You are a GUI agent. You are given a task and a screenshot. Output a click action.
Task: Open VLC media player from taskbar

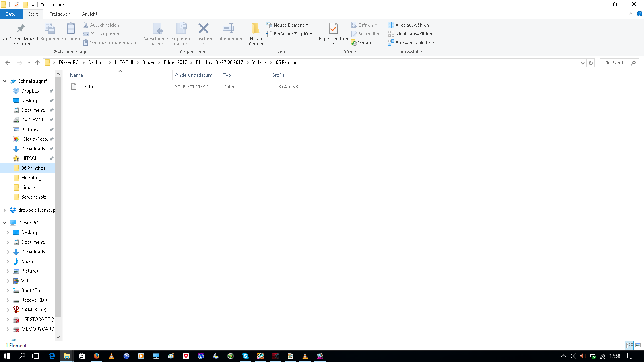111,356
